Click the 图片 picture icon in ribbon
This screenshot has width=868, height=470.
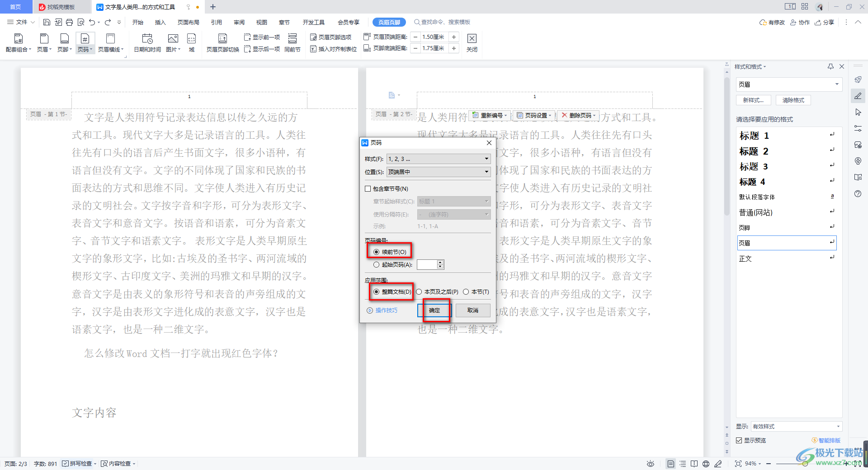[x=173, y=43]
